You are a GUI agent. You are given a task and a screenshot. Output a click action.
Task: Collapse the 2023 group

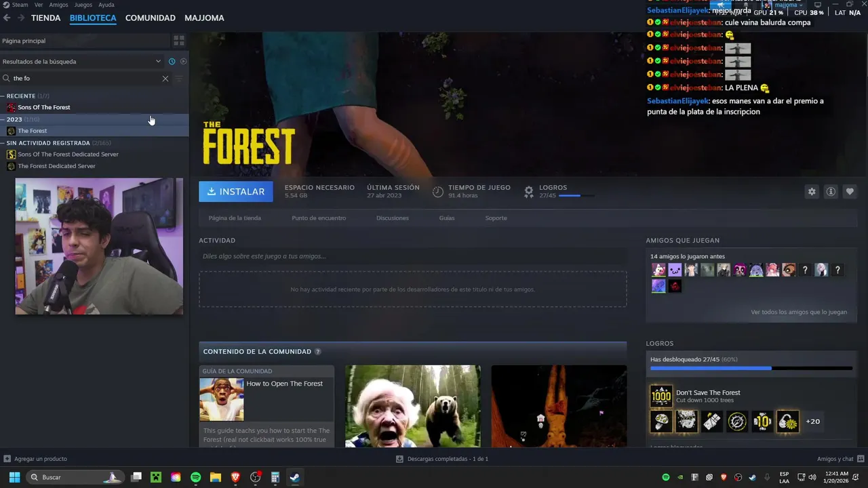[3, 119]
